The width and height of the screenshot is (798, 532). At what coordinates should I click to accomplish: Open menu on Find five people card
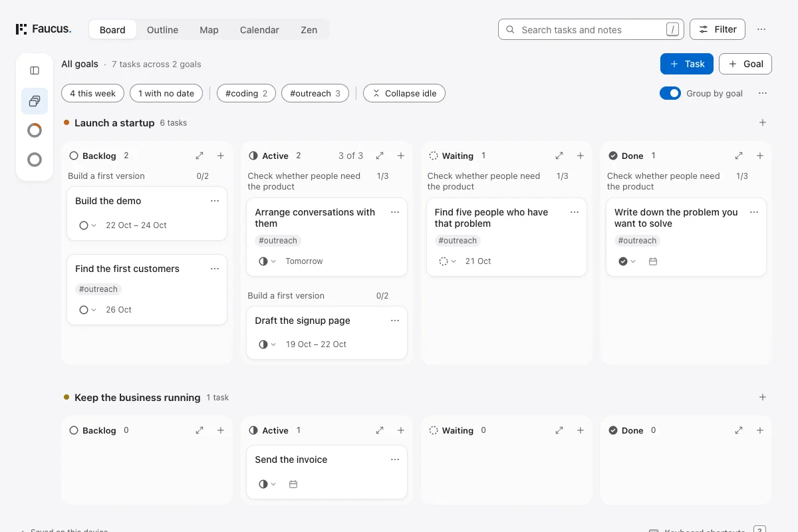click(575, 212)
